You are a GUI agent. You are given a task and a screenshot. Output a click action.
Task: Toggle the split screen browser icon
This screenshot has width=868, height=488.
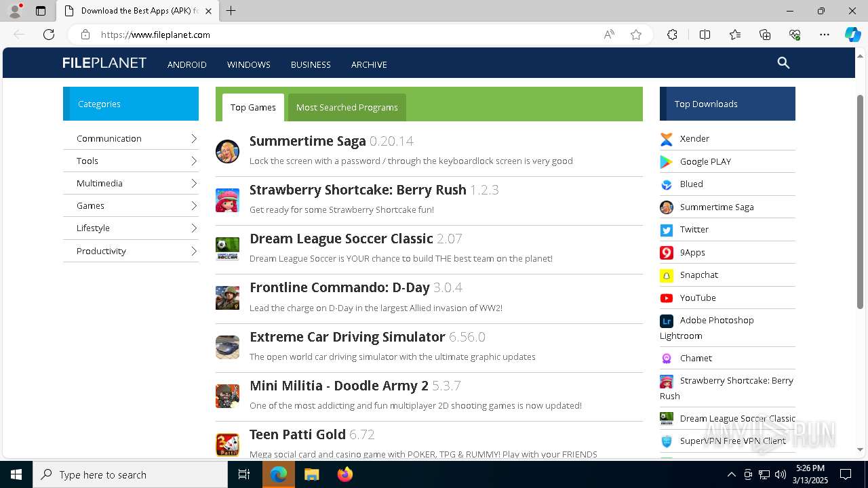[705, 35]
